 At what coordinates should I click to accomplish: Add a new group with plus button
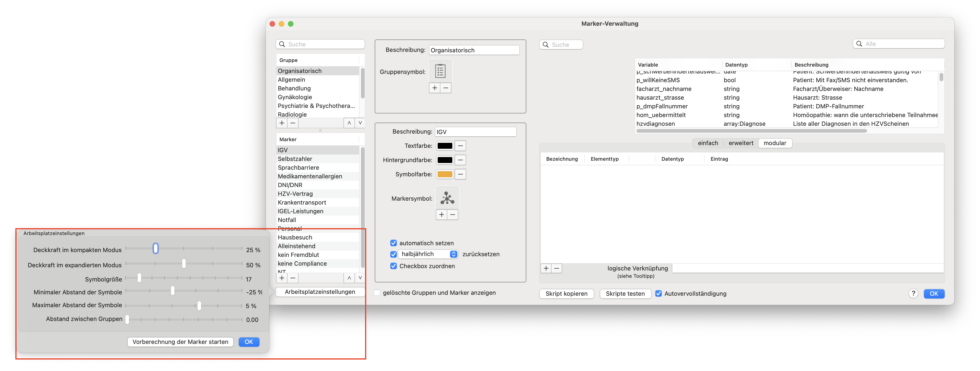coord(282,123)
